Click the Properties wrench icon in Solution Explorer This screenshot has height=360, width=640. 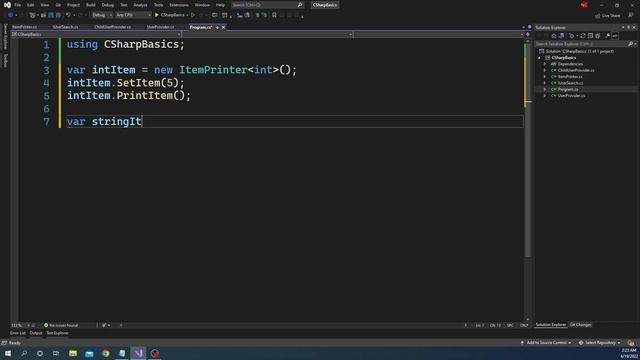pyautogui.click(x=607, y=36)
